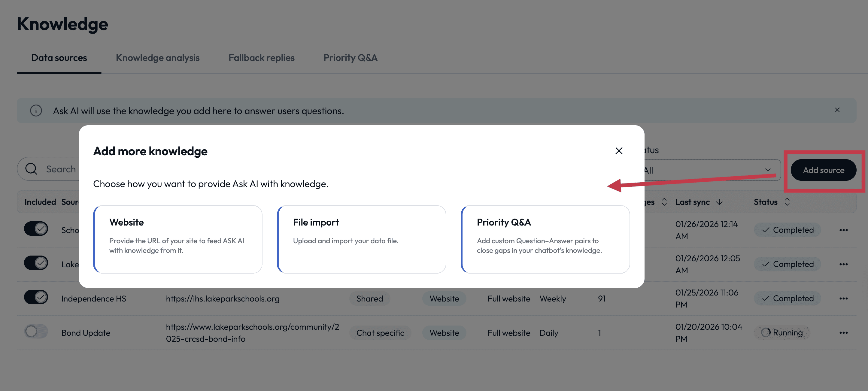Screen dimensions: 868x391
Task: Click the info icon in the banner
Action: coord(36,111)
